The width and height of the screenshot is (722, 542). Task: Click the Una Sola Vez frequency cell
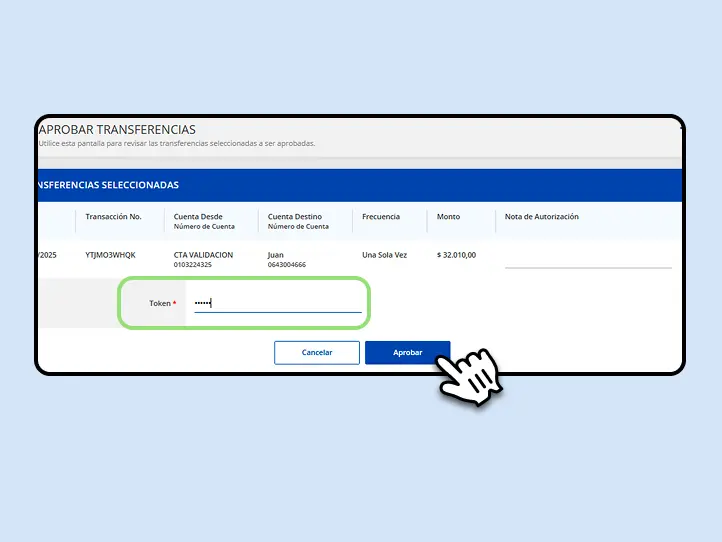click(384, 255)
